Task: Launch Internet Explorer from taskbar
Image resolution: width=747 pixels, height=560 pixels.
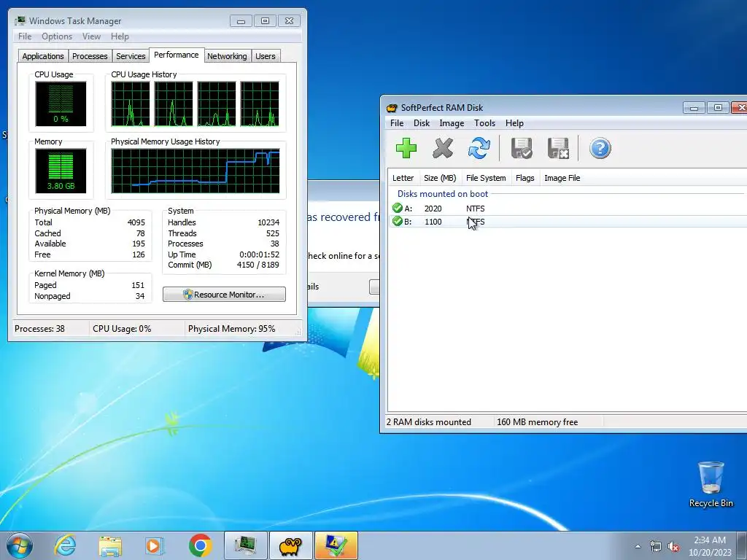Action: (x=65, y=545)
